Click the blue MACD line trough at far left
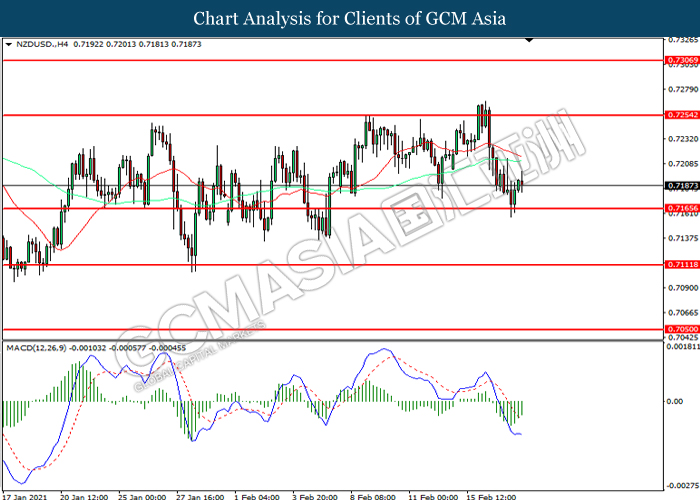Screen dimensions: 700x500 point(21,483)
